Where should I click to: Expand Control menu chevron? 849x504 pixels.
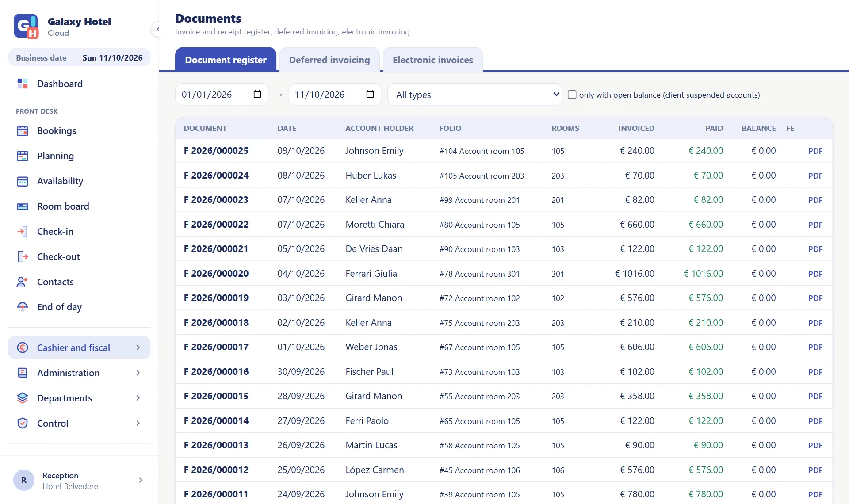click(x=138, y=424)
